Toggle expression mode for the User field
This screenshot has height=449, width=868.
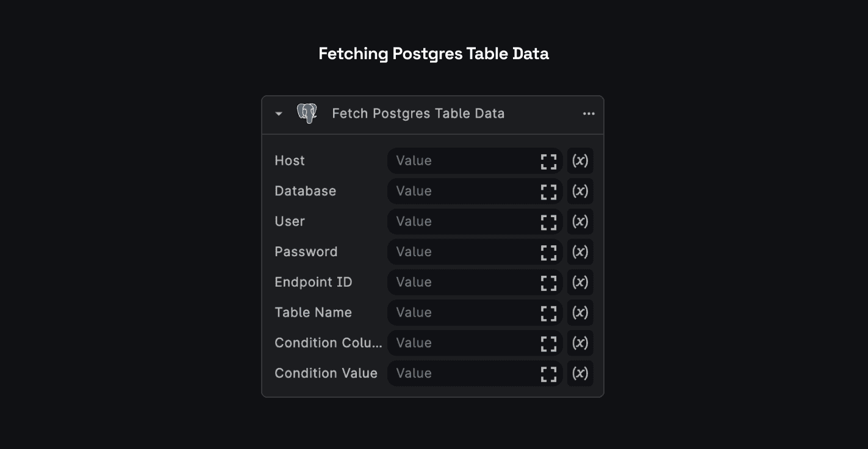tap(579, 221)
